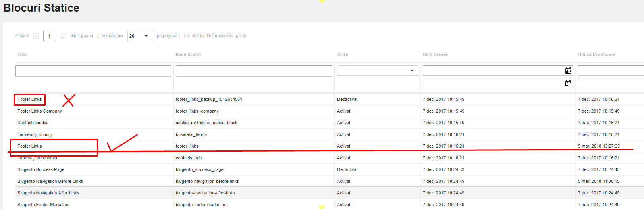
Task: Click the previous page arrow icon
Action: [x=36, y=36]
